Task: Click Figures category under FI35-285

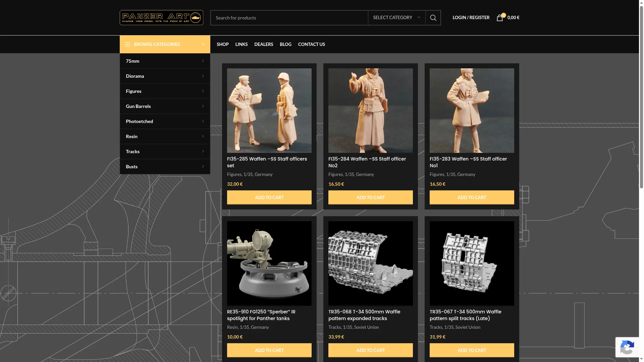Action: [x=234, y=174]
